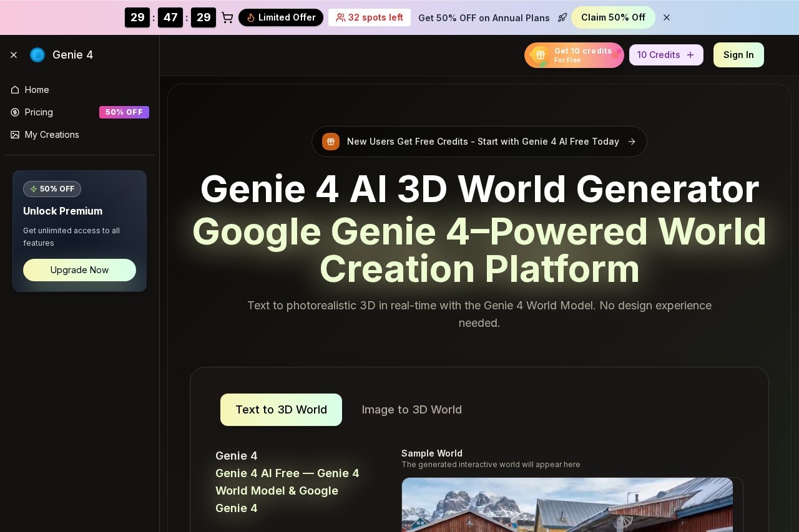Viewport: 799px width, 532px height.
Task: Click the lightning icon in 50% OFF badge
Action: (34, 189)
